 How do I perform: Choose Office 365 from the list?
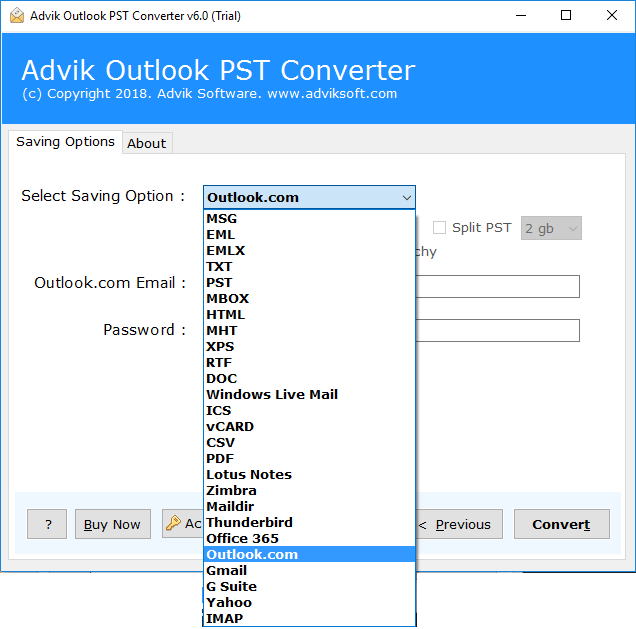click(309, 539)
